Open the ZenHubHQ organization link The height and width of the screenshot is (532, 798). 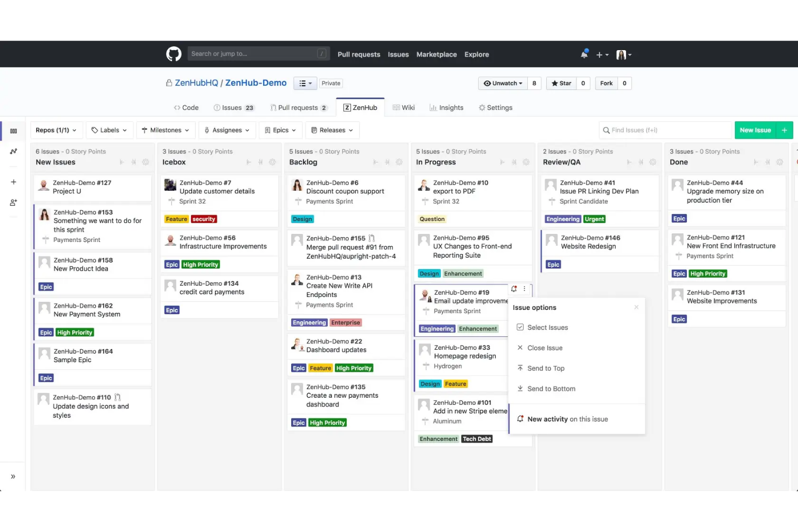click(196, 83)
